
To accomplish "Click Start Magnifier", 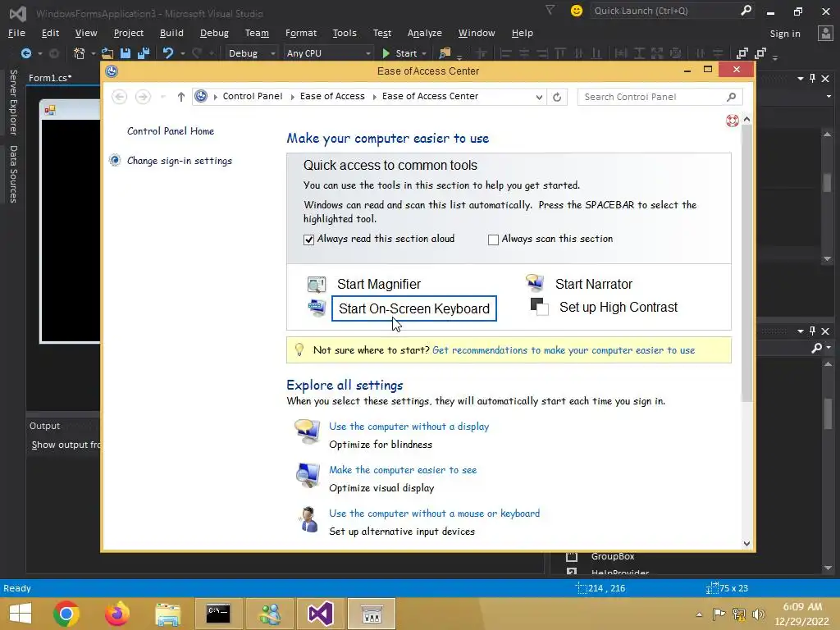I will tap(379, 284).
